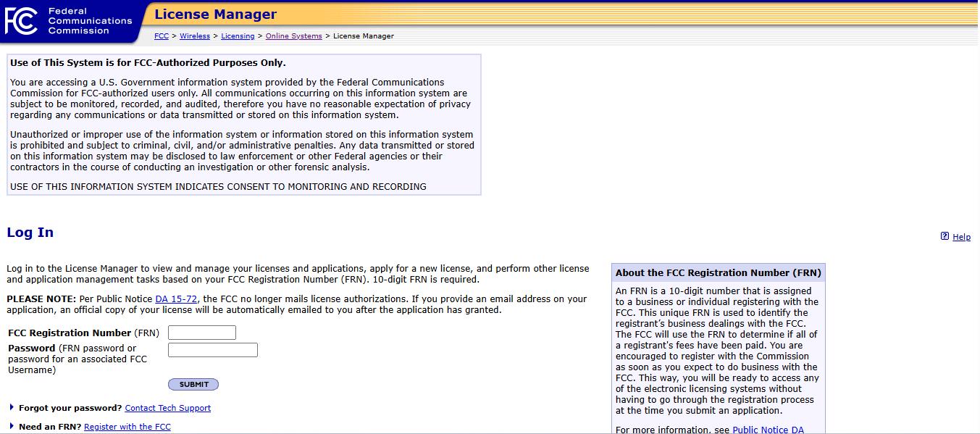
Task: Open Public Notice DA 15-72 link
Action: click(176, 299)
